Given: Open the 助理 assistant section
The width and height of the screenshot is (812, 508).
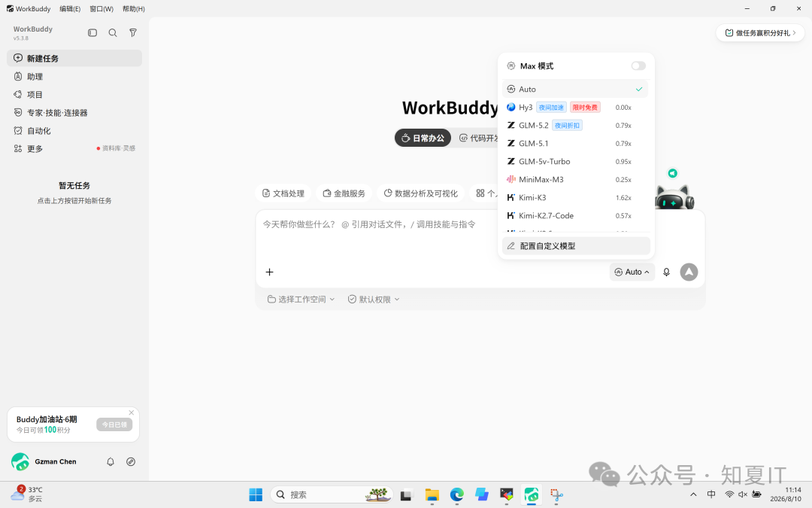Looking at the screenshot, I should [74, 76].
